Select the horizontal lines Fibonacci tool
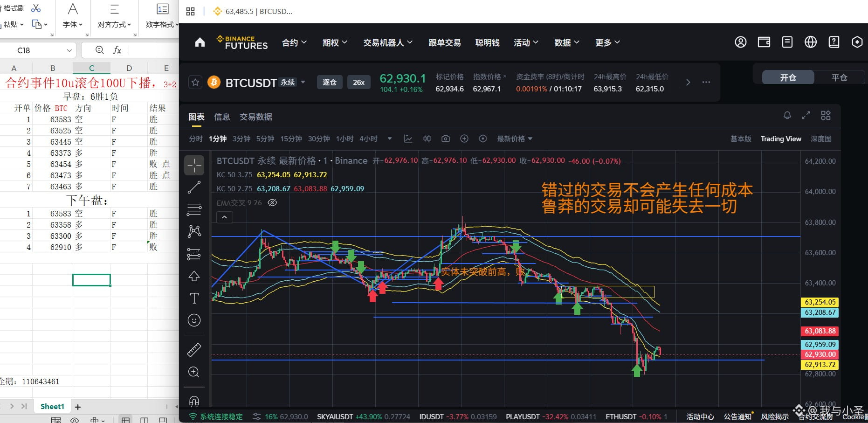The height and width of the screenshot is (423, 868). [x=194, y=210]
